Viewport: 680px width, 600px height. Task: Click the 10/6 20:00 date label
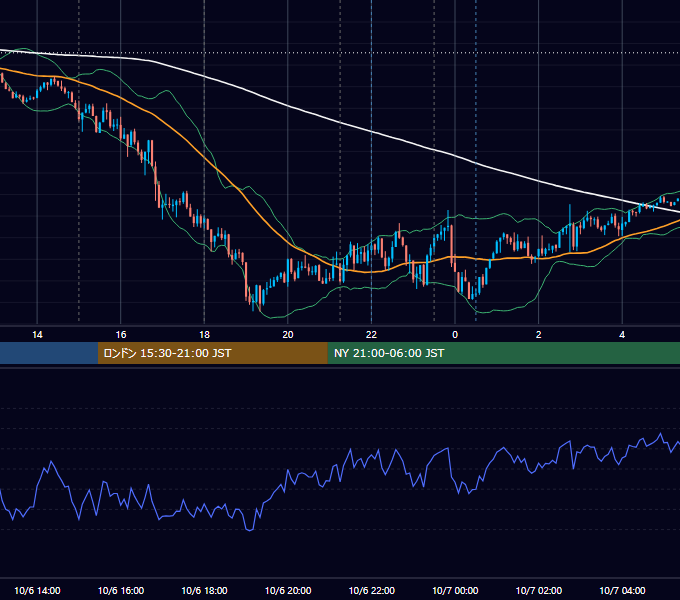tap(288, 590)
